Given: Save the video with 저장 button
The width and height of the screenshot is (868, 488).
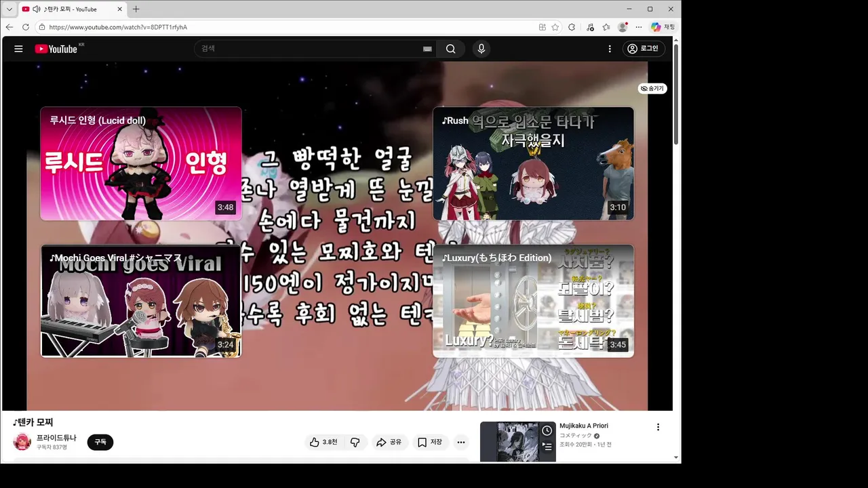Looking at the screenshot, I should [x=429, y=442].
